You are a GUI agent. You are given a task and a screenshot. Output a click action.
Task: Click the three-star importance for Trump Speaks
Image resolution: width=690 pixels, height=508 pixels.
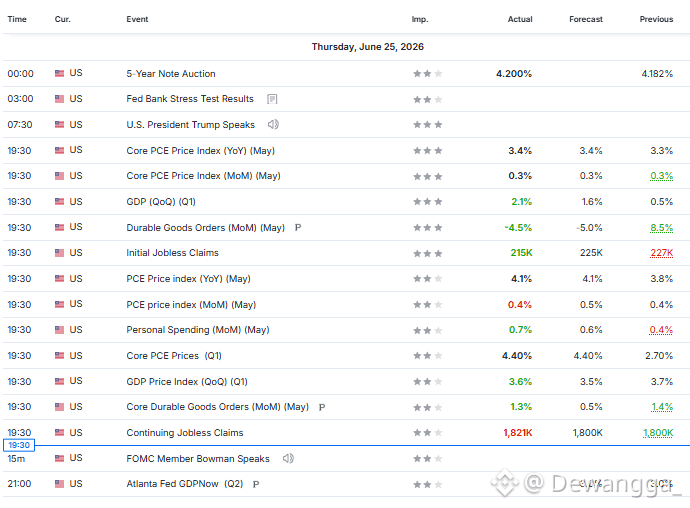(x=428, y=125)
